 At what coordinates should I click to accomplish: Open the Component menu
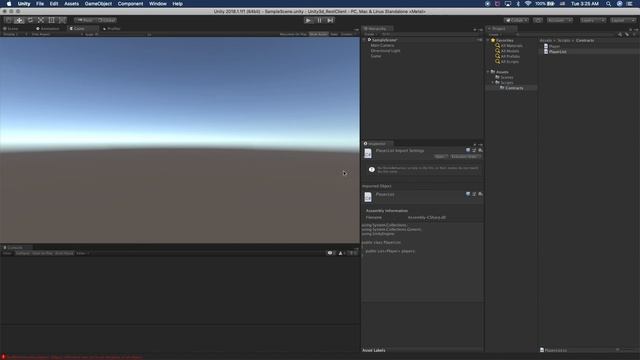[130, 4]
